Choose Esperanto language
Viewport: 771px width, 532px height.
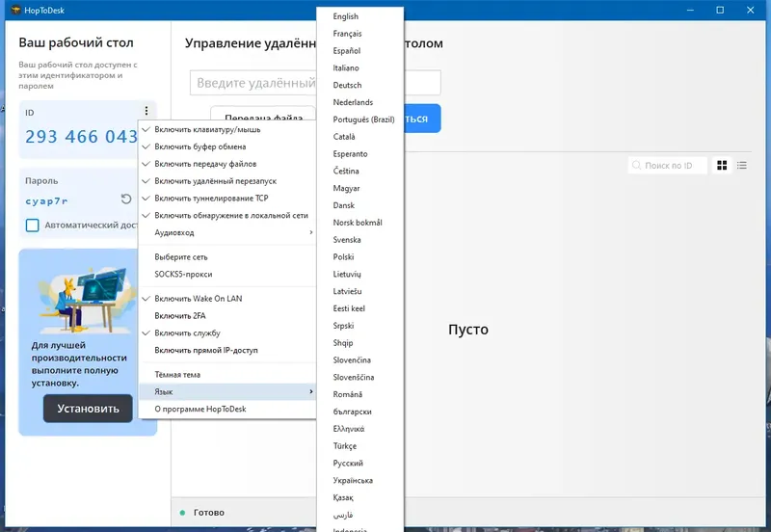click(x=359, y=154)
